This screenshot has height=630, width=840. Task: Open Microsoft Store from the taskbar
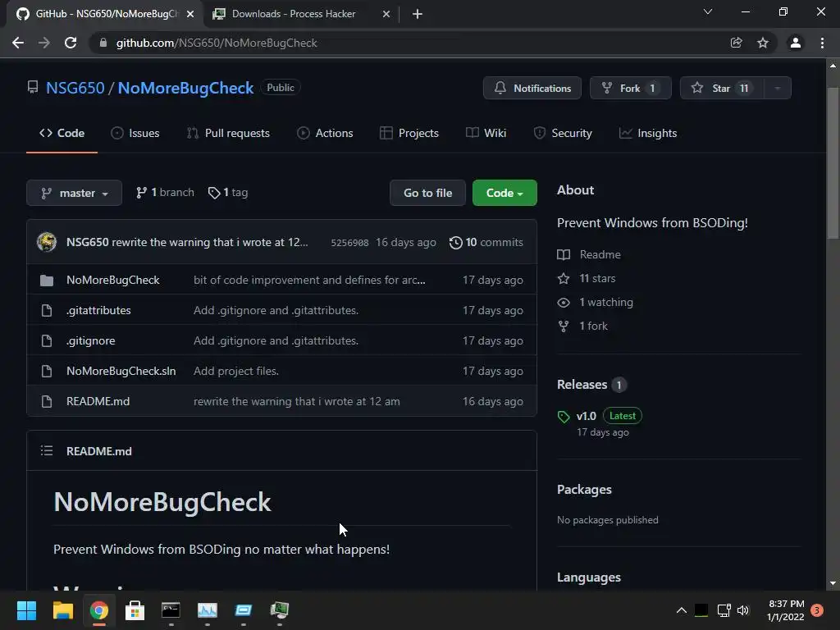[x=135, y=610]
